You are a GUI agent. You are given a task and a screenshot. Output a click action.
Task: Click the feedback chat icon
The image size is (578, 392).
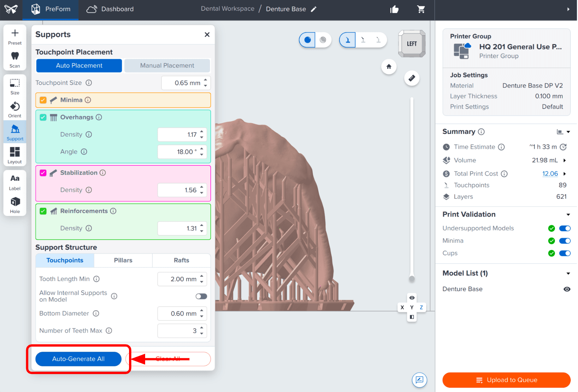(x=419, y=380)
